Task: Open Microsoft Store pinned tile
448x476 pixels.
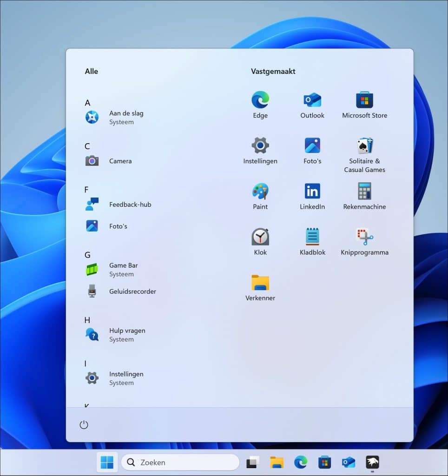Action: 364,105
